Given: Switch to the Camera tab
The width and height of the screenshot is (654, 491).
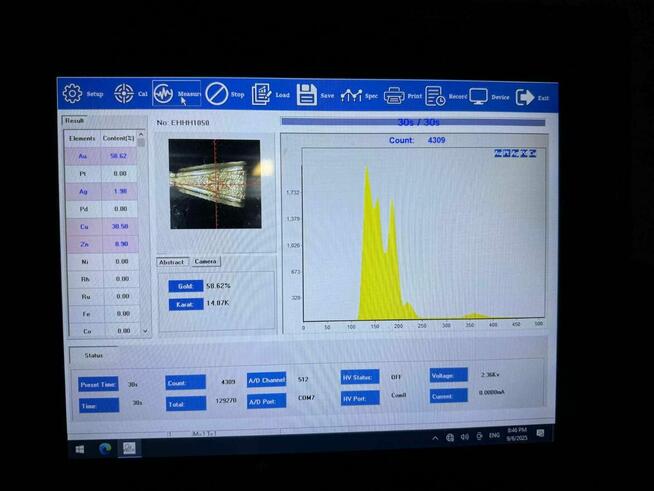Looking at the screenshot, I should tap(205, 261).
